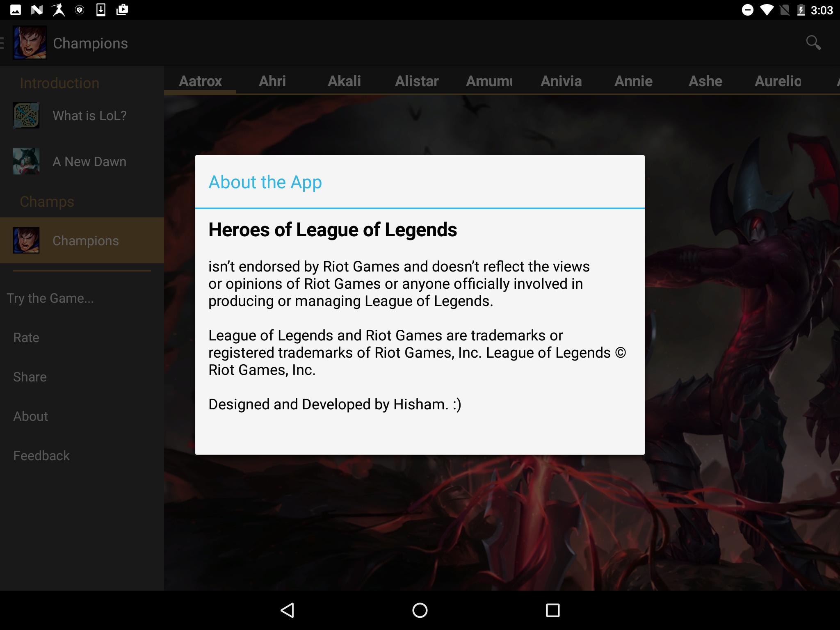
Task: Open the Feedback option
Action: pyautogui.click(x=41, y=456)
